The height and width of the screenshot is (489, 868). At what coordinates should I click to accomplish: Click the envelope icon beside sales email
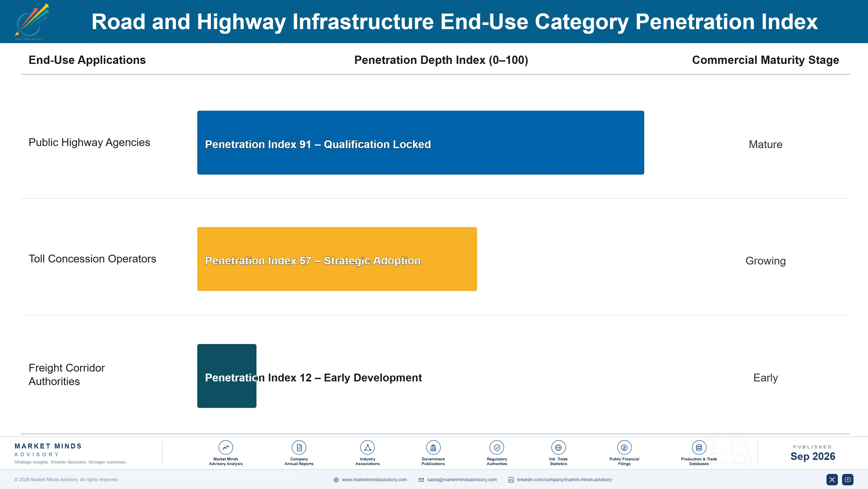(x=421, y=480)
